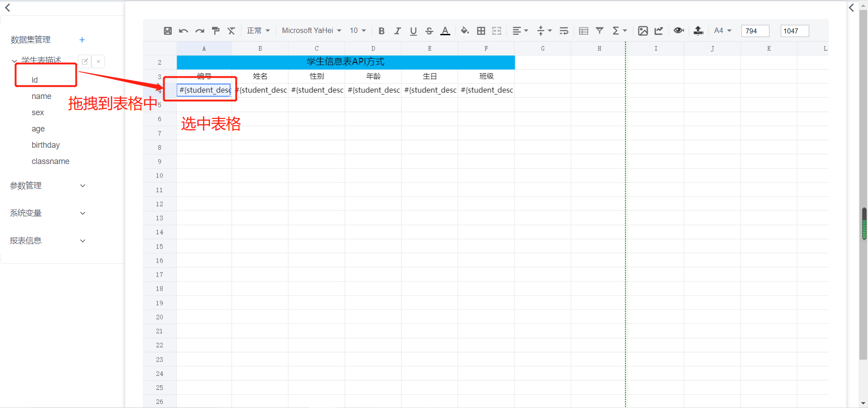Edit the 学生表描述 dataset

tap(85, 61)
